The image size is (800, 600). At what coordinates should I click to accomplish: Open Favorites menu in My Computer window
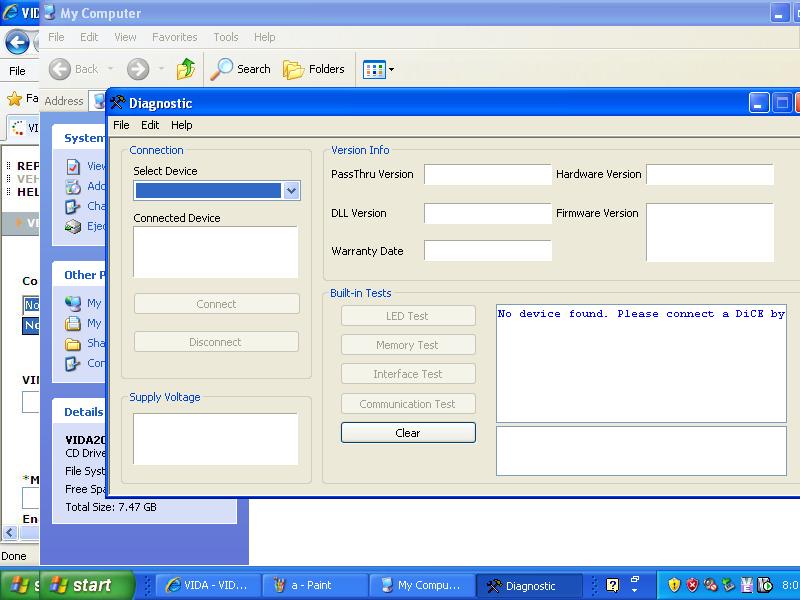click(x=174, y=37)
